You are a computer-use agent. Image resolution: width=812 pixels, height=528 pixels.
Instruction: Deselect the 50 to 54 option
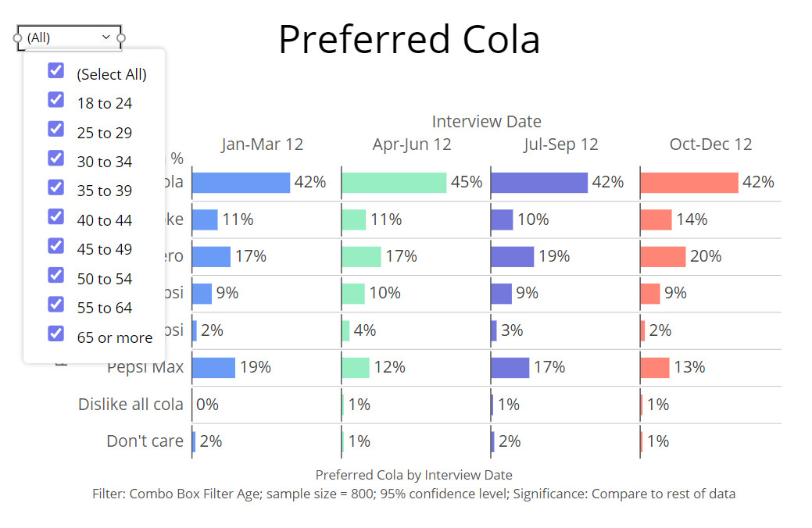click(x=56, y=275)
